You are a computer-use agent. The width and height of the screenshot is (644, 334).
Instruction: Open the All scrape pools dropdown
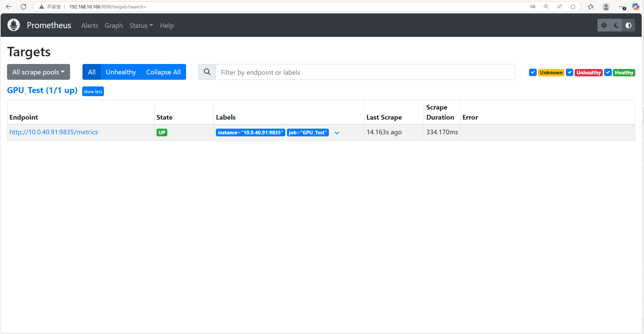click(39, 72)
